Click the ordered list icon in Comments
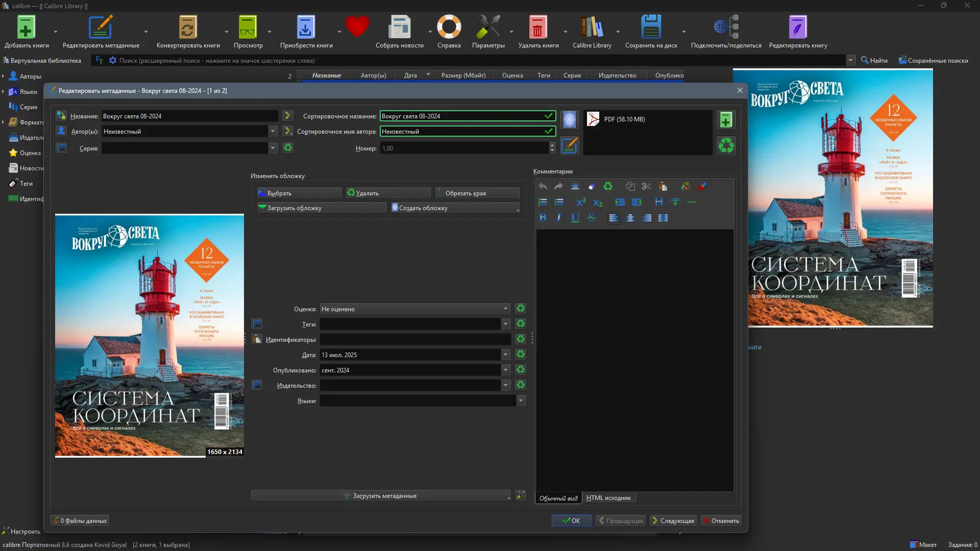 pyautogui.click(x=543, y=202)
